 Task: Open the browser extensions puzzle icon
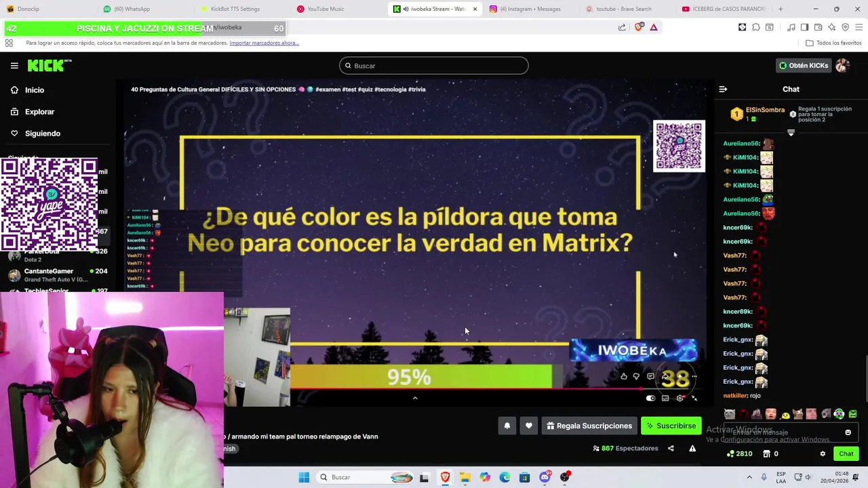pyautogui.click(x=755, y=27)
